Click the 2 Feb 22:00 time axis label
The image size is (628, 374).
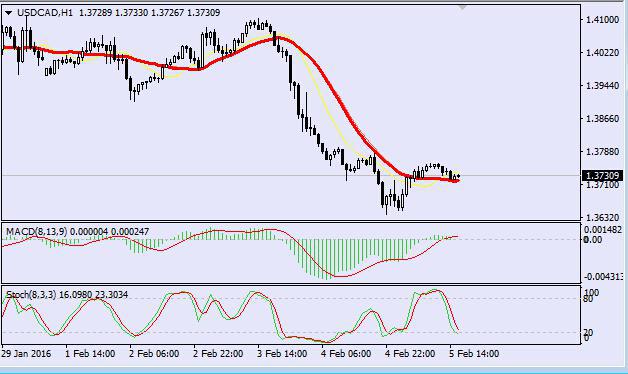tap(218, 354)
